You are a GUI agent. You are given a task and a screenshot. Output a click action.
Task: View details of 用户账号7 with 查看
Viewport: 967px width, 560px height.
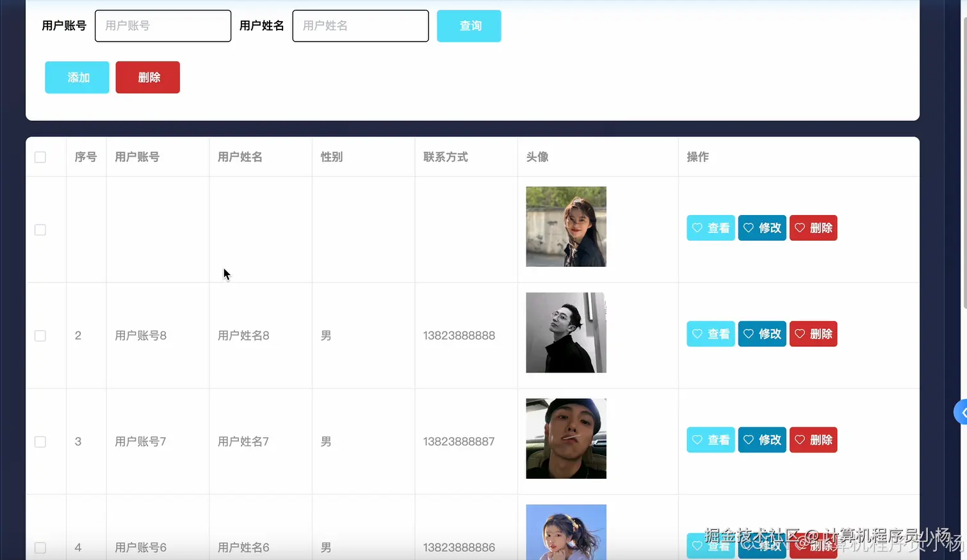pos(711,440)
